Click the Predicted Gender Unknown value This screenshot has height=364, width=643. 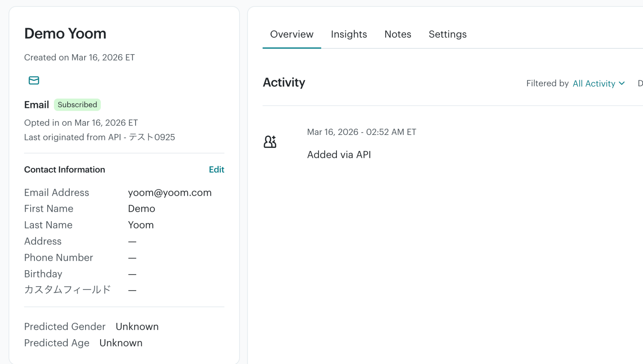pyautogui.click(x=137, y=327)
